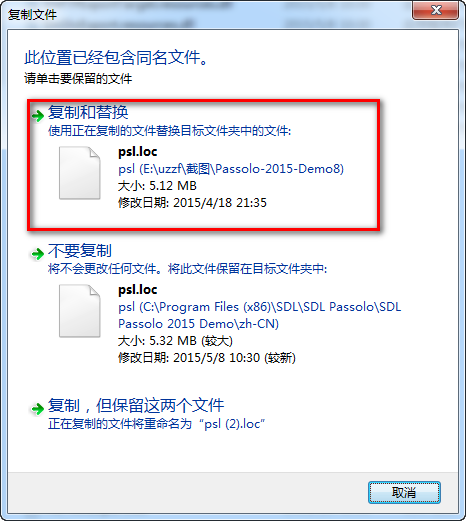
Task: Click the psl.loc filename dated 2015/4/18
Action: tap(138, 152)
